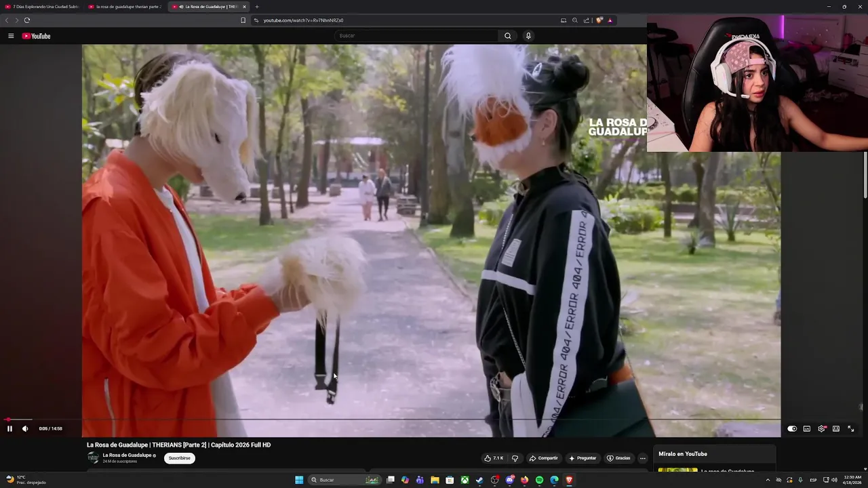Open Spotify from the taskbar

539,480
